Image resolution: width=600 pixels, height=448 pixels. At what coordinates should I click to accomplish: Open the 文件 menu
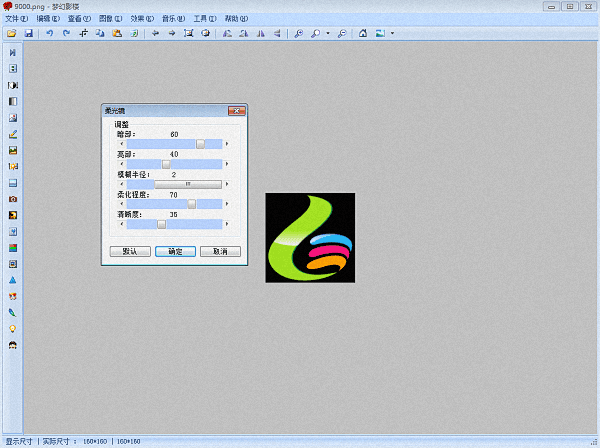(x=16, y=18)
